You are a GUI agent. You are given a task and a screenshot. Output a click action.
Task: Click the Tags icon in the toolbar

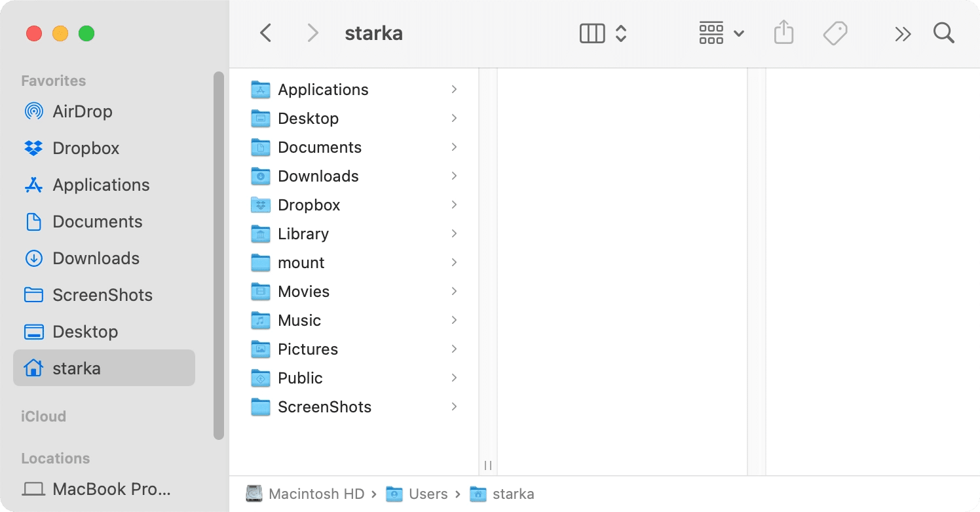click(837, 33)
